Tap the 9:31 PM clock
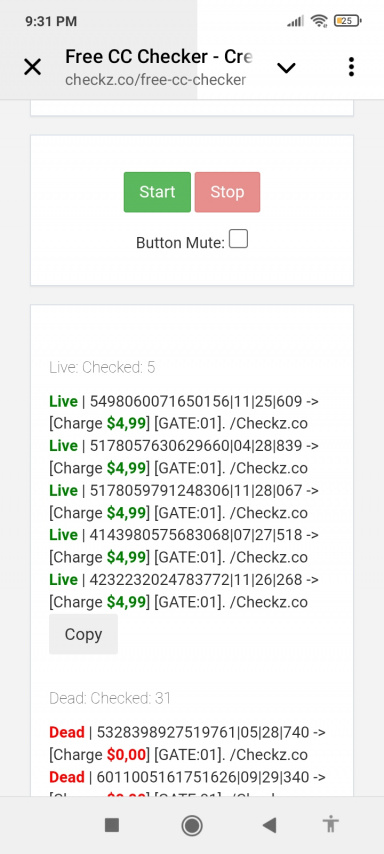 51,21
